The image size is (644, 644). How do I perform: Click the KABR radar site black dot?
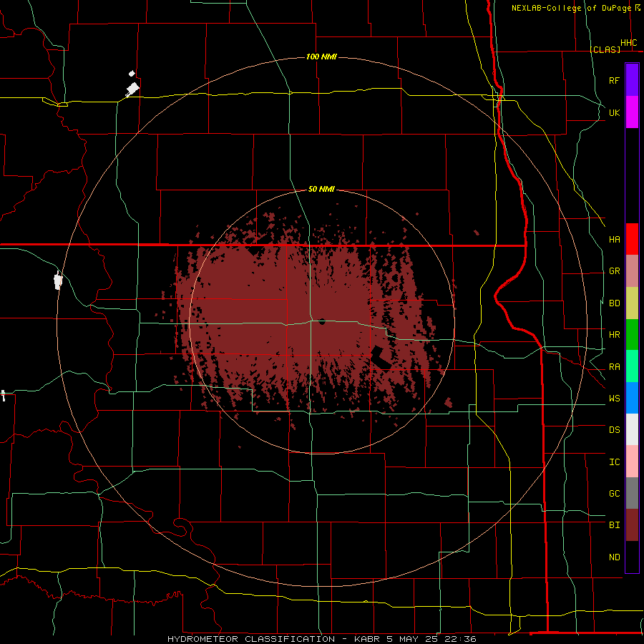pyautogui.click(x=322, y=321)
